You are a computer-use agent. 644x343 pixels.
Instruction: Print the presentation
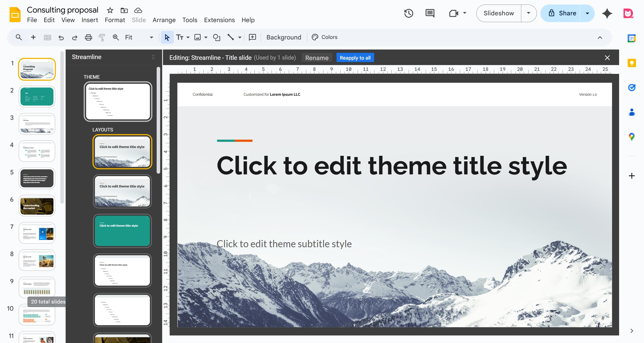point(88,37)
